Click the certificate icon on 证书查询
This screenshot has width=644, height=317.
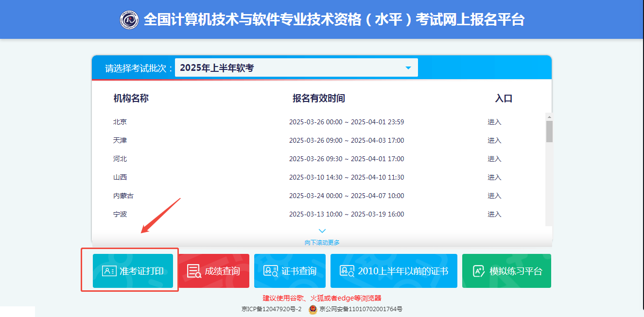pos(270,271)
